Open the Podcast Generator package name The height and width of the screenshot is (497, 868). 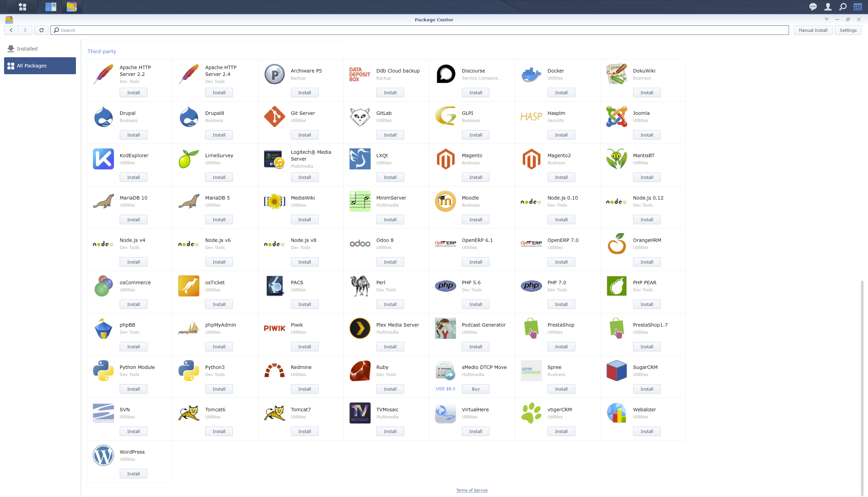pos(484,325)
